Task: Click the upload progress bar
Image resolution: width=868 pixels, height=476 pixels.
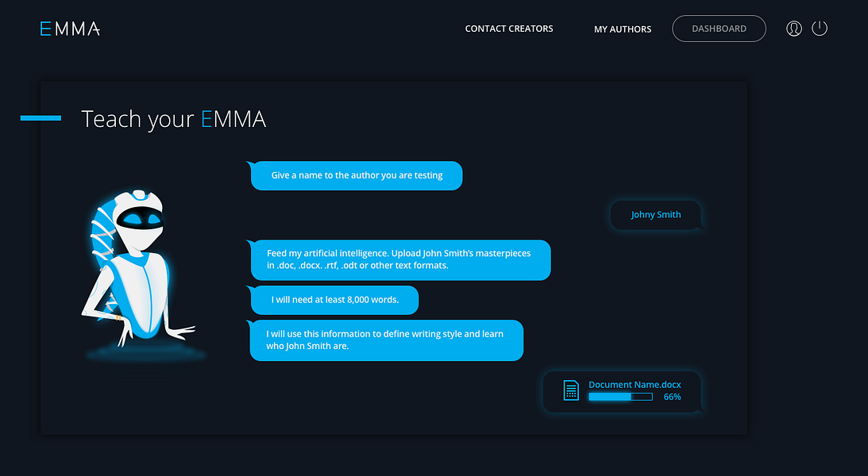Action: [620, 397]
